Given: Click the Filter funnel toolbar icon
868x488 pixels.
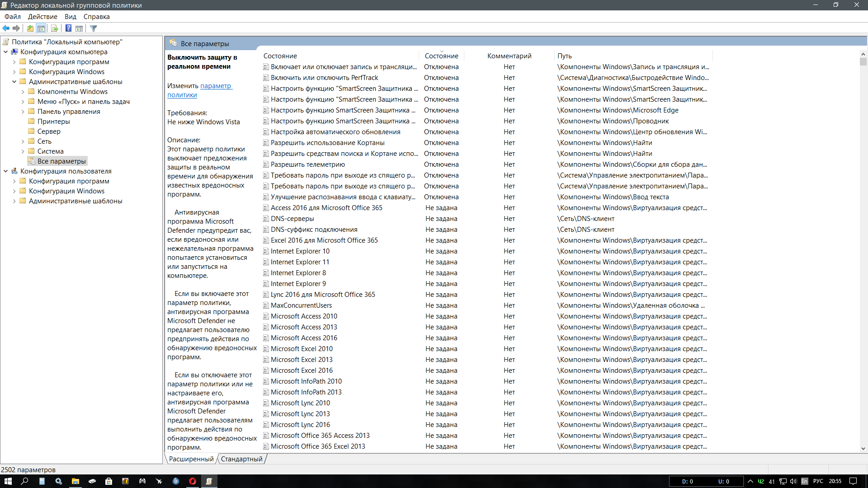Looking at the screenshot, I should 94,28.
